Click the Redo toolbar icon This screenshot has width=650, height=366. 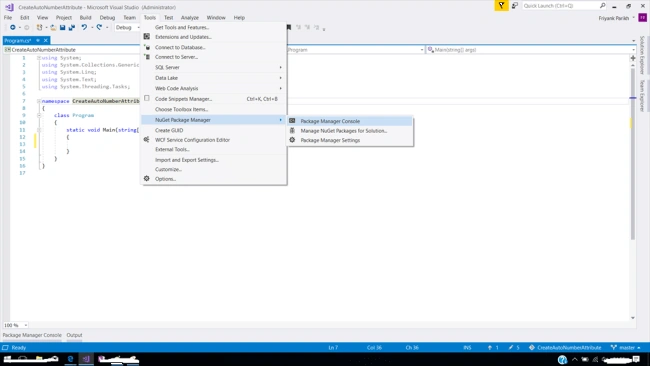[99, 27]
